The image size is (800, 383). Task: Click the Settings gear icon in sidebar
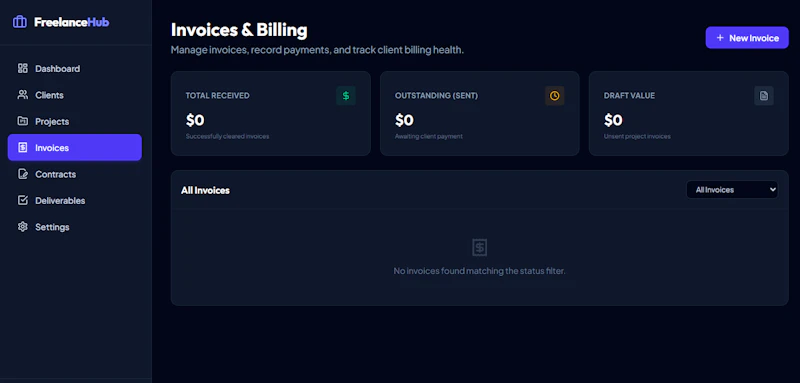[x=22, y=227]
